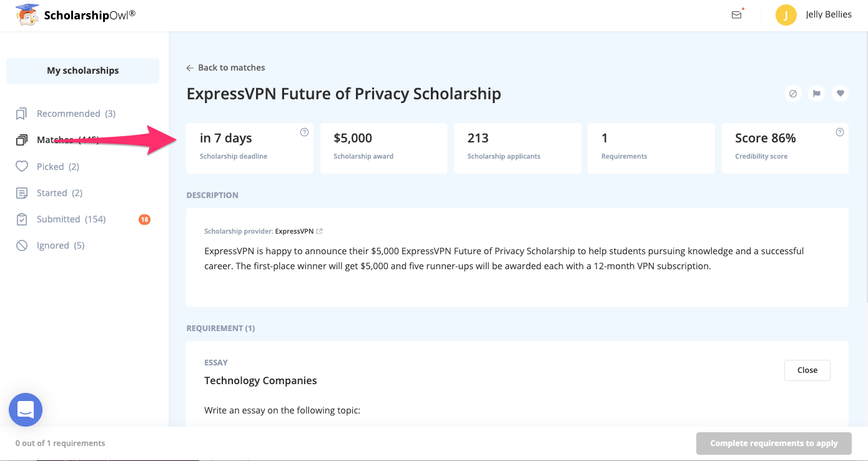The image size is (868, 461).
Task: Open Picked (2) scholarships list
Action: [47, 167]
